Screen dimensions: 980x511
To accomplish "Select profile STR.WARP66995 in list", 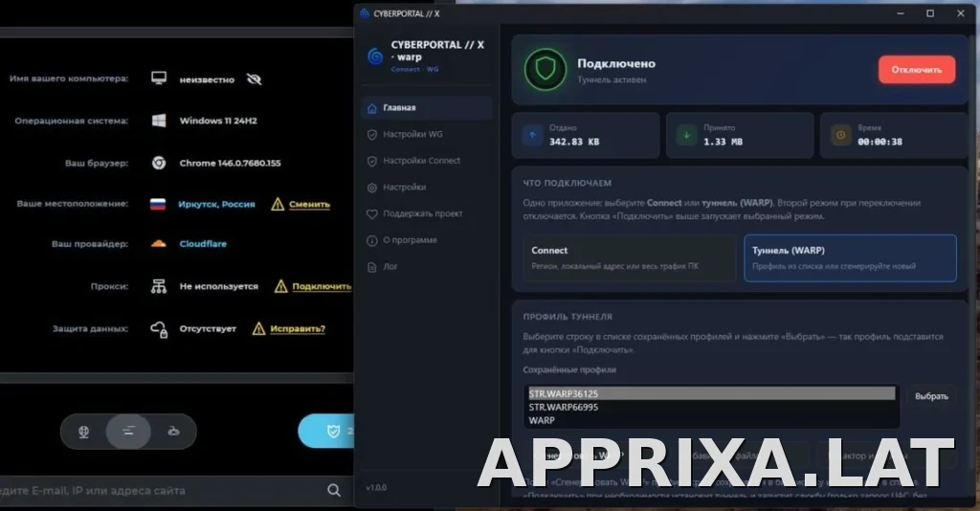I will (x=711, y=407).
